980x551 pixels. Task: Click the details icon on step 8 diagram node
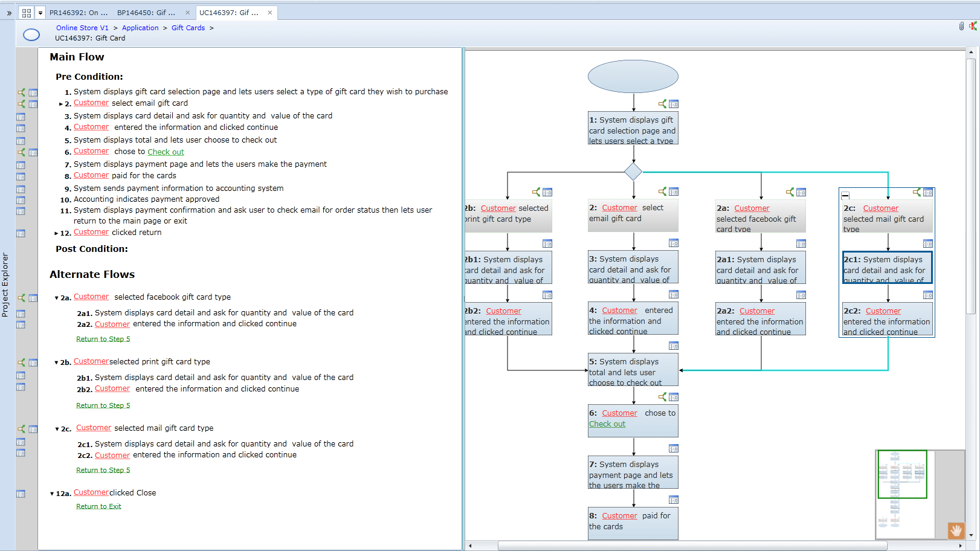point(673,500)
